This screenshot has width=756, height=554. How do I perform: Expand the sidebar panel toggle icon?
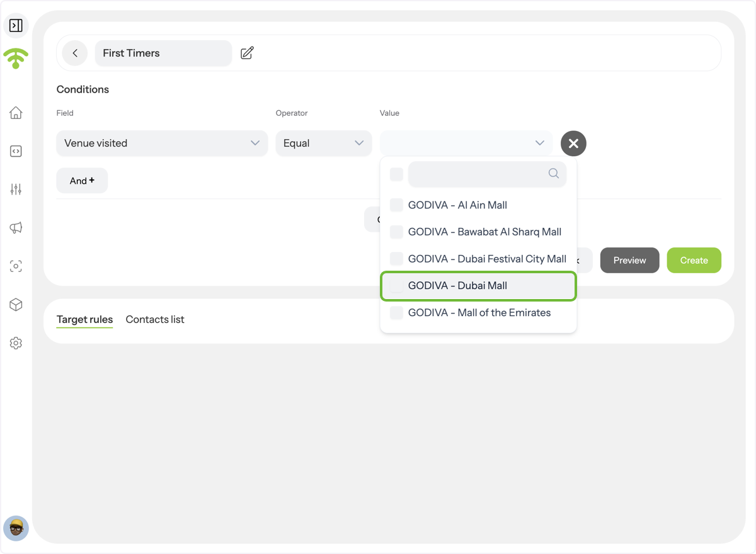click(x=16, y=25)
